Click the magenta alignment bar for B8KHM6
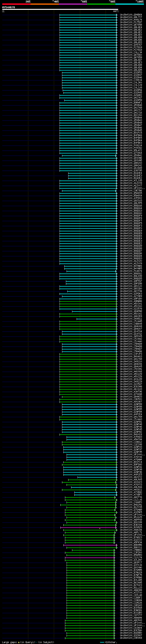The width and height of the screenshot is (146, 644). tap(90, 545)
